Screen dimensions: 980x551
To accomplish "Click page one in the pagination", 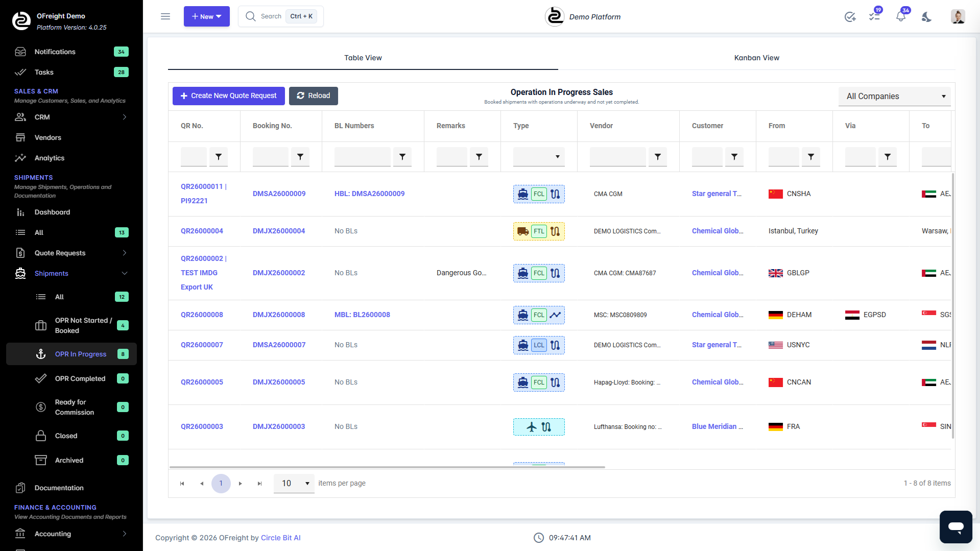I will 221,483.
